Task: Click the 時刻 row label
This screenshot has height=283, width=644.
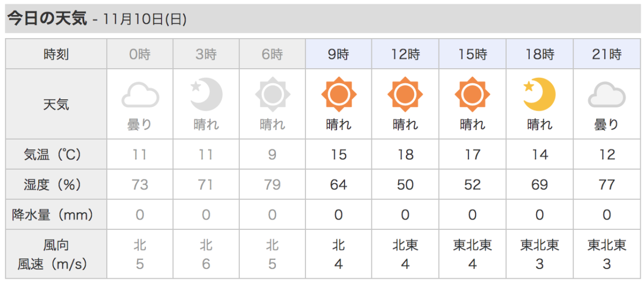Action: pyautogui.click(x=56, y=54)
